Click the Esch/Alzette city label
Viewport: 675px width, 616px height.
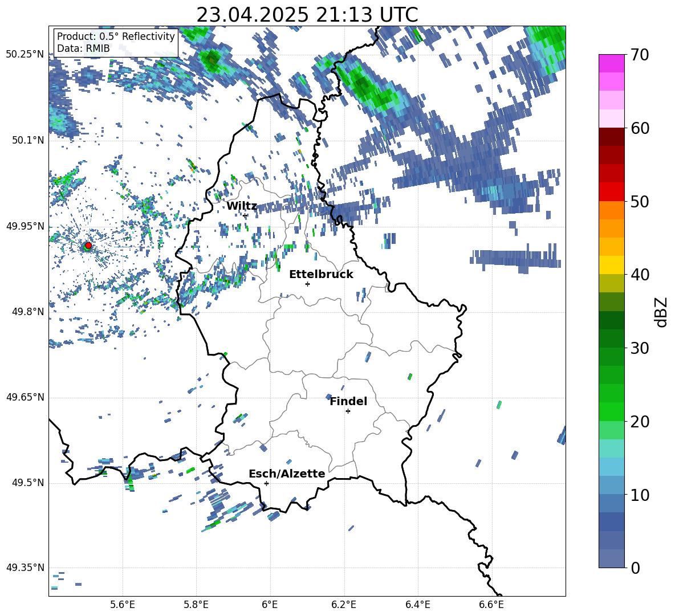coord(287,474)
